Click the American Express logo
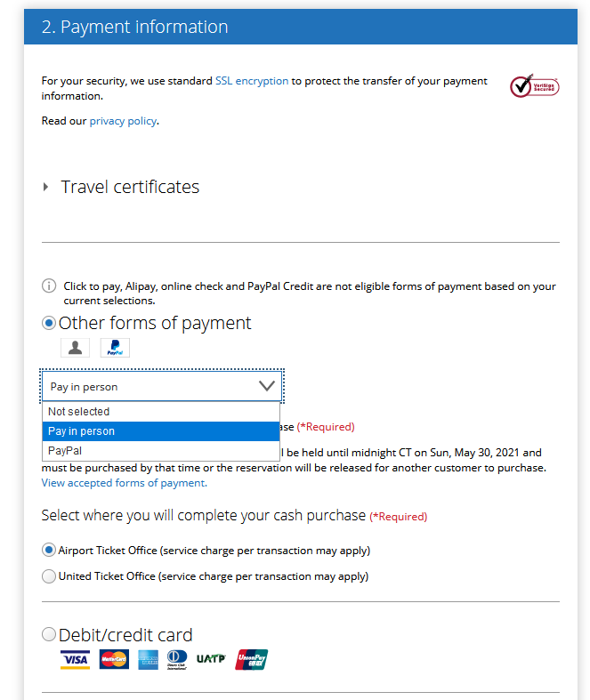This screenshot has height=700, width=590. tap(148, 659)
